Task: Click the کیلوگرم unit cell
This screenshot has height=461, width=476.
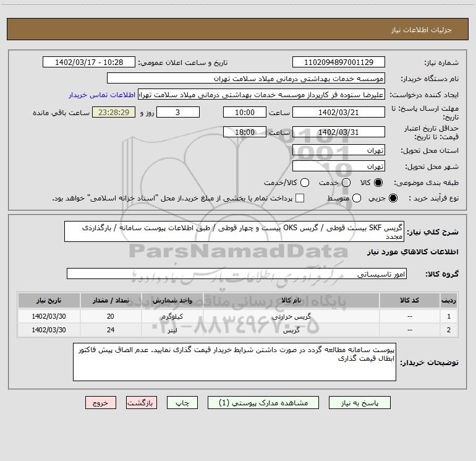Action: (172, 316)
